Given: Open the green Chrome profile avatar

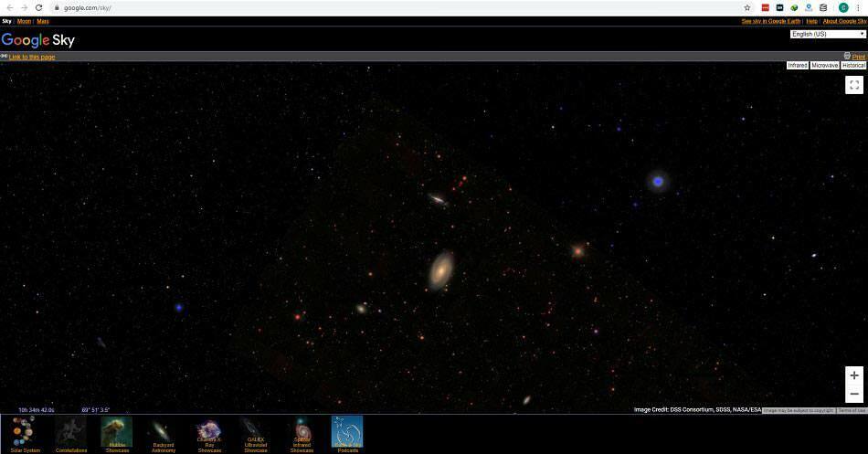Looking at the screenshot, I should pyautogui.click(x=843, y=7).
